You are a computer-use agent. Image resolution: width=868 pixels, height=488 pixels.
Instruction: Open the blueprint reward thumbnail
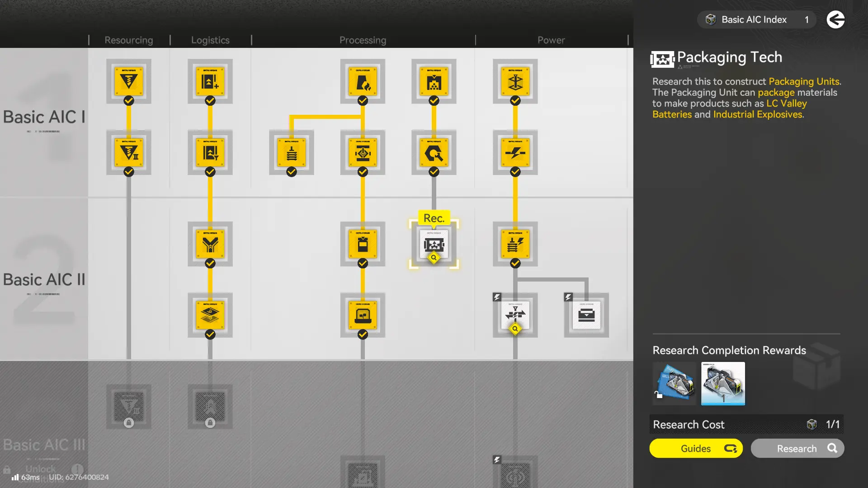675,383
